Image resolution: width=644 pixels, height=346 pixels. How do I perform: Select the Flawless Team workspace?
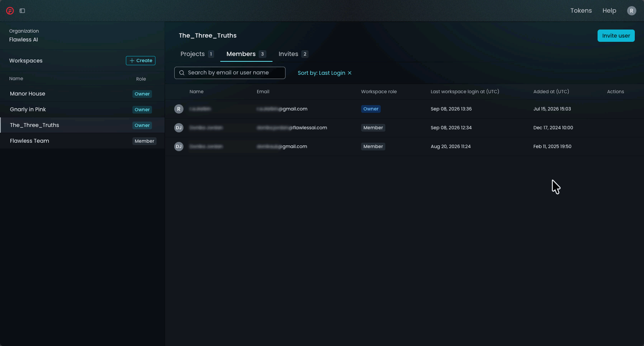coord(82,141)
